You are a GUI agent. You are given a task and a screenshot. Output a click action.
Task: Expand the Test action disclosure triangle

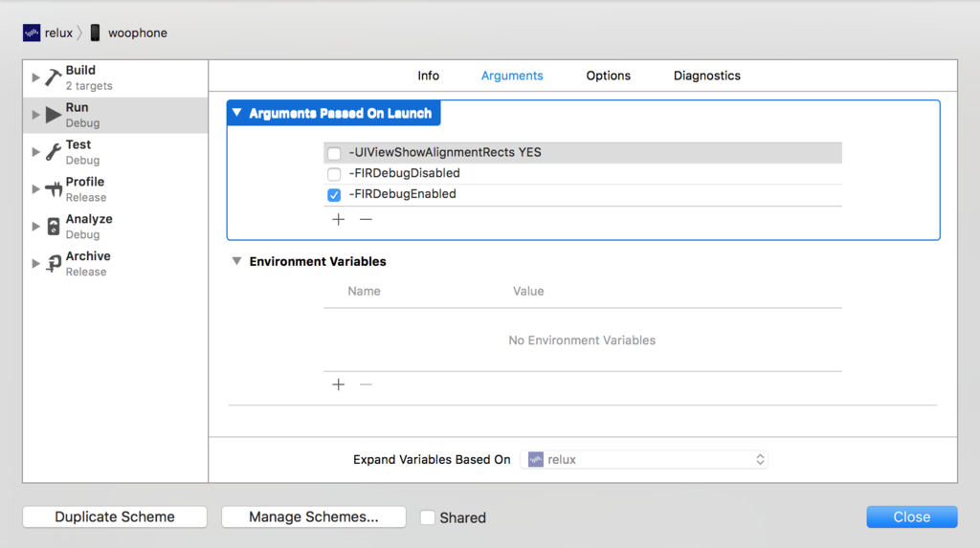coord(35,152)
